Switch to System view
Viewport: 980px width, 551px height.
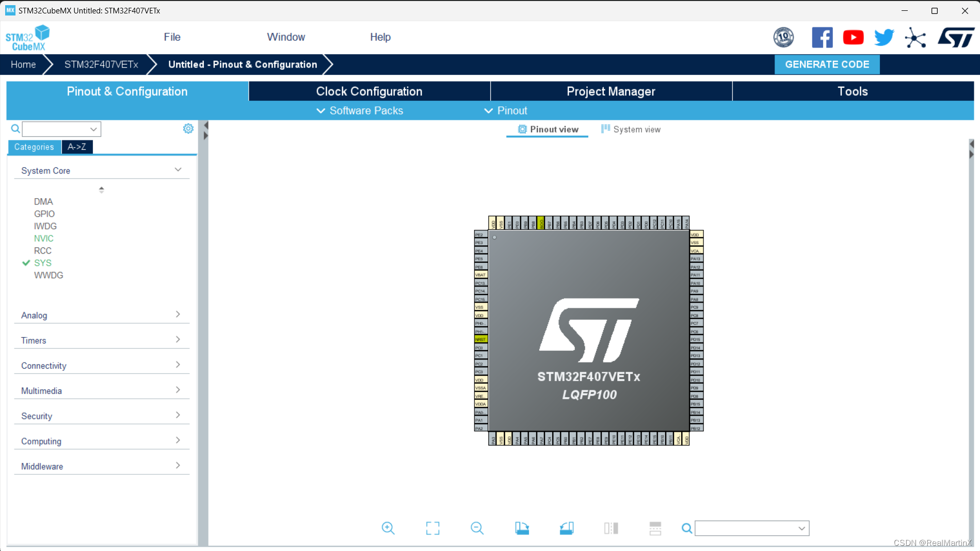pos(631,130)
